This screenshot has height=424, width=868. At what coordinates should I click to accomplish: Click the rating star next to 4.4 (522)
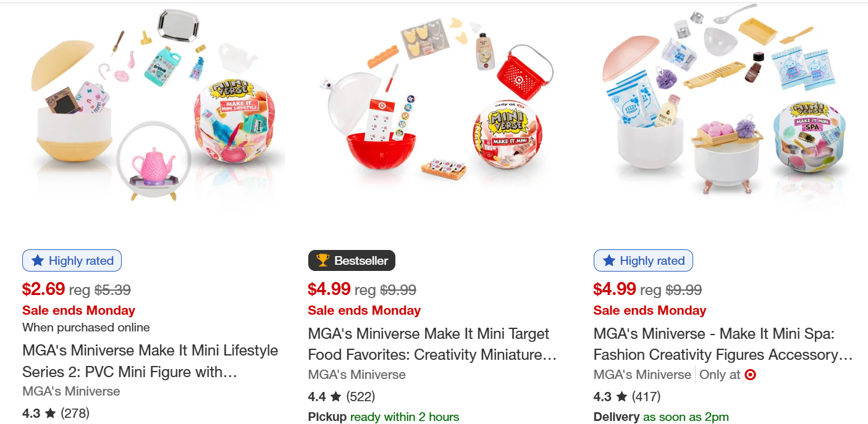coord(335,396)
